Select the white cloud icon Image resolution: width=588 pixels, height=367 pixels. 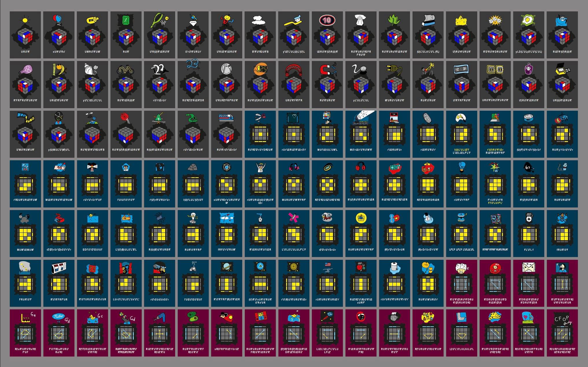pyautogui.click(x=260, y=20)
